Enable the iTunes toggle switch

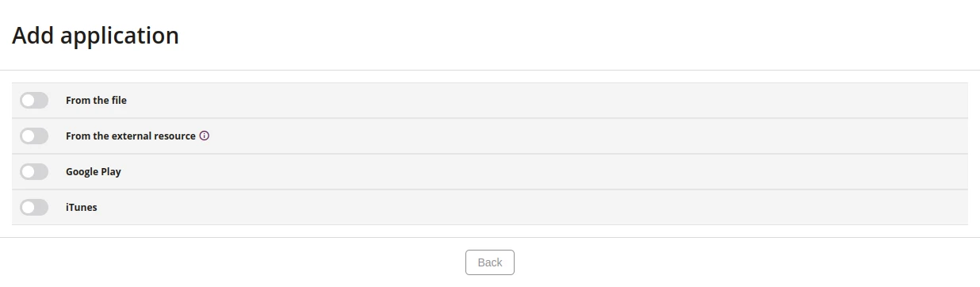coord(34,207)
